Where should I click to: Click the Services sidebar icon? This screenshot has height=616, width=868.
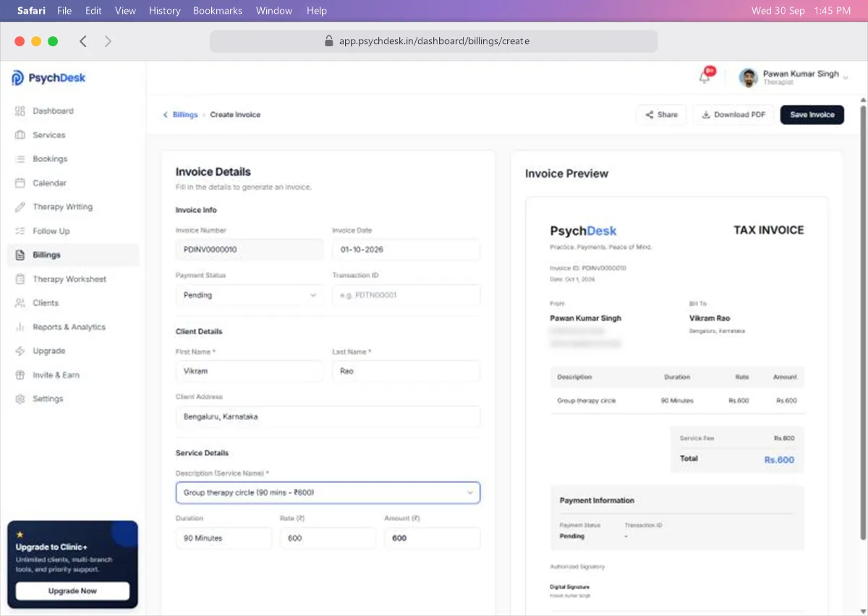[x=20, y=135]
